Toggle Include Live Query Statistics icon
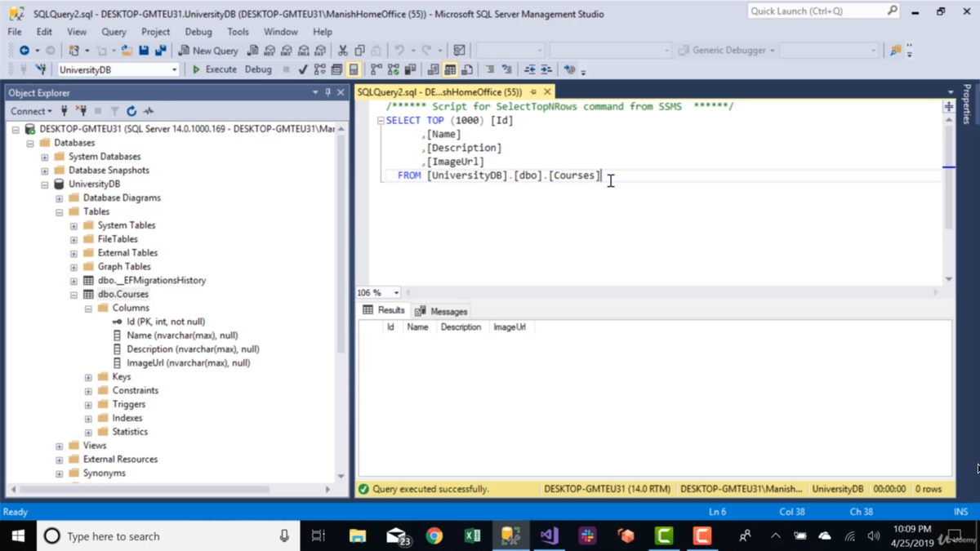 pyautogui.click(x=394, y=70)
